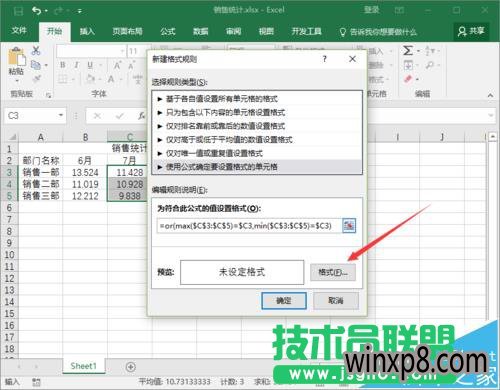This screenshot has width=500, height=390.
Task: Open the Clear dropdown arrow
Action: pos(417,79)
